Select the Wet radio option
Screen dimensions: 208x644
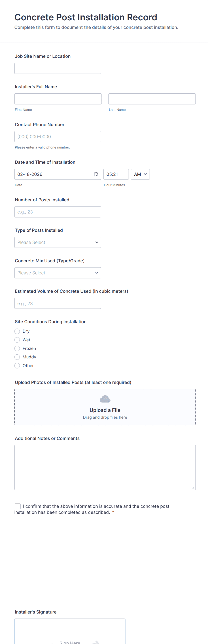coord(17,340)
